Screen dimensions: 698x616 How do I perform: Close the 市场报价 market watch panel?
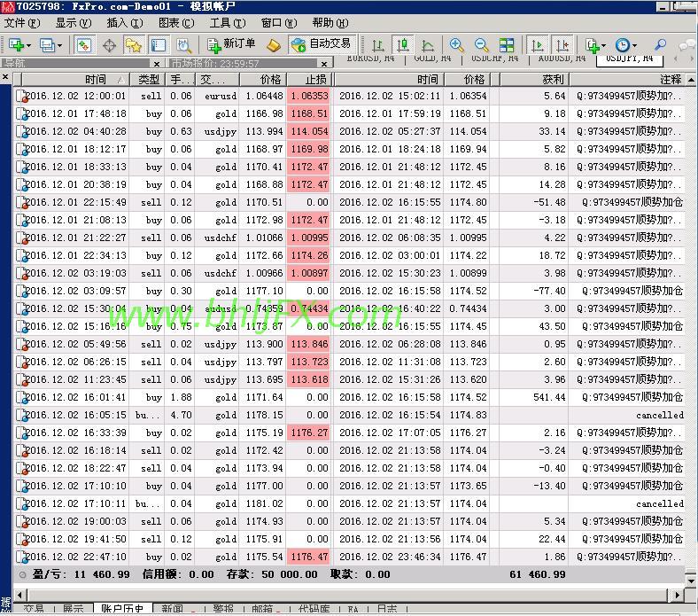click(x=324, y=64)
